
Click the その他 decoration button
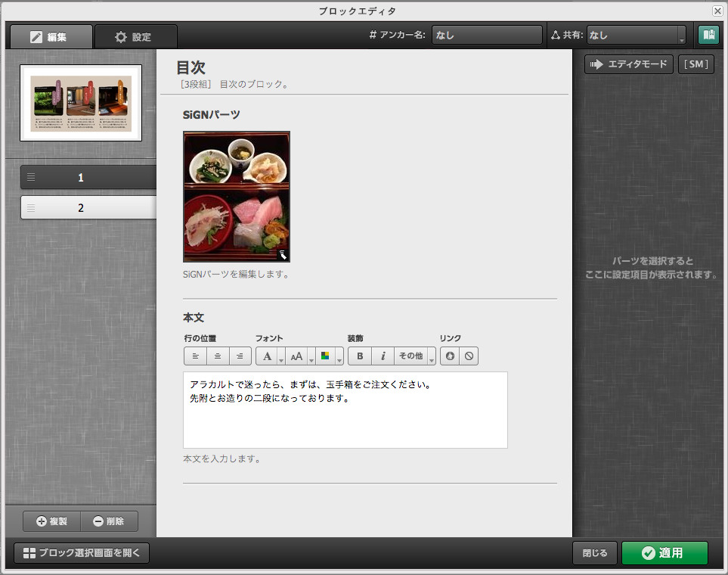[410, 356]
